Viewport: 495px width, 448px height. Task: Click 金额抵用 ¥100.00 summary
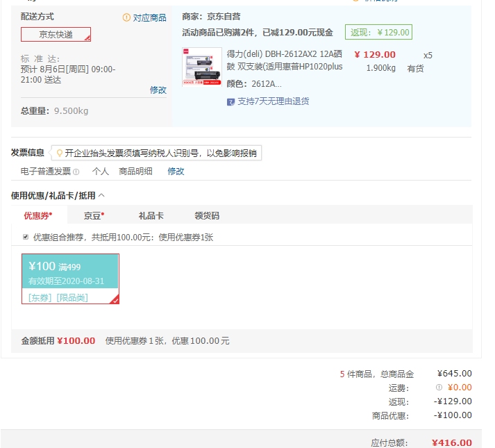58,341
